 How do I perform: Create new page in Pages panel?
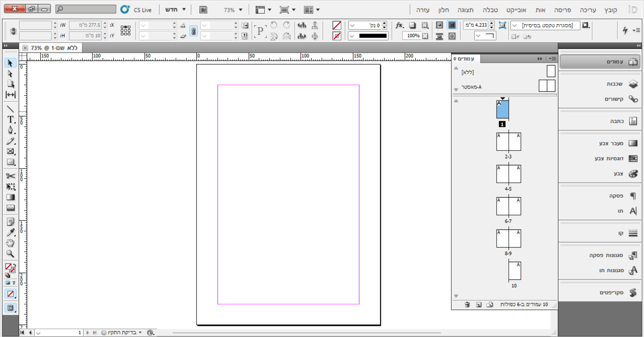479,304
